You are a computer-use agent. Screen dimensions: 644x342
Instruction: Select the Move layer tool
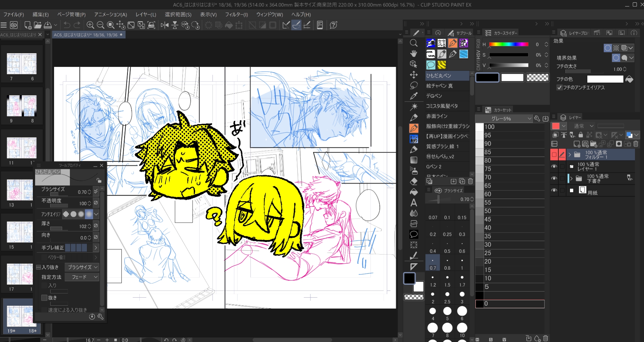414,75
